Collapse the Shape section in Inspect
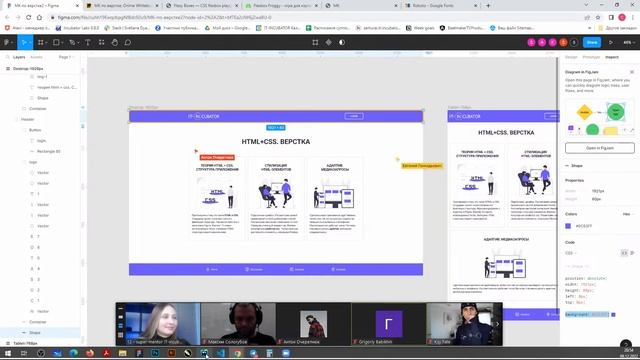 click(567, 166)
